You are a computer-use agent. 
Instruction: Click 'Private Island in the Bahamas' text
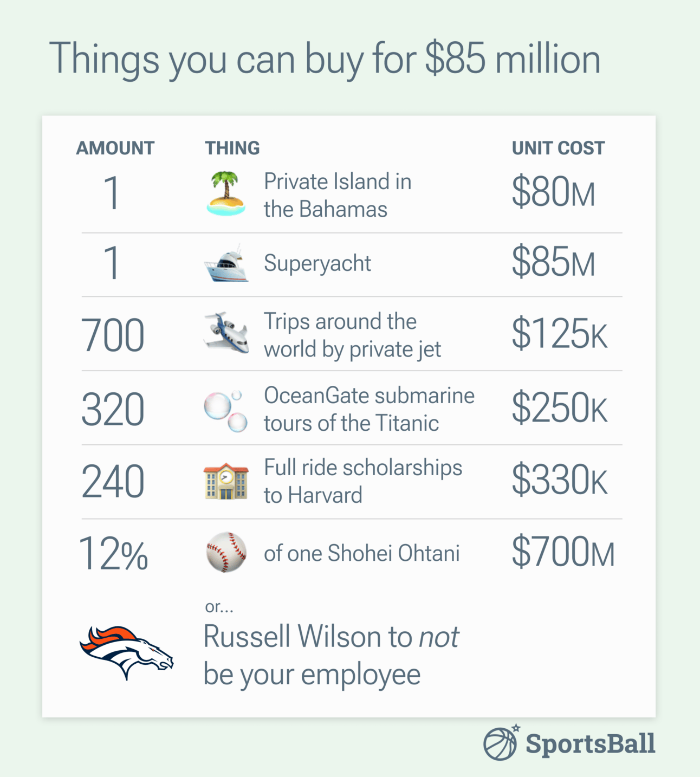(x=338, y=195)
